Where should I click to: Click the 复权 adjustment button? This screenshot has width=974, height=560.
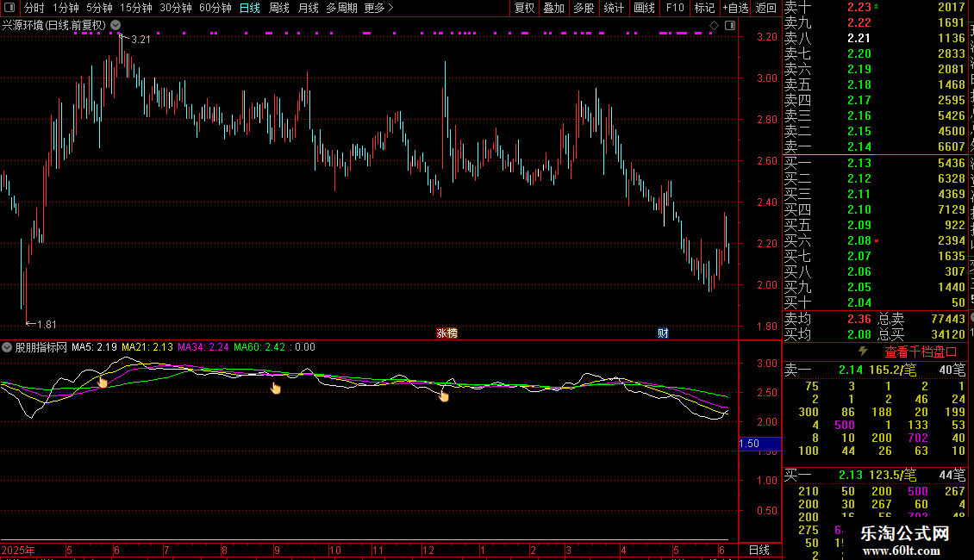coord(524,8)
